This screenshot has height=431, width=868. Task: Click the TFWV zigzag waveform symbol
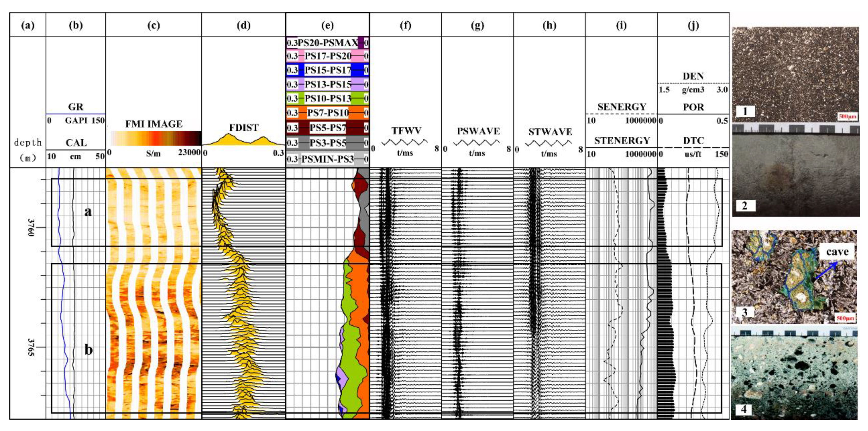coord(405,142)
